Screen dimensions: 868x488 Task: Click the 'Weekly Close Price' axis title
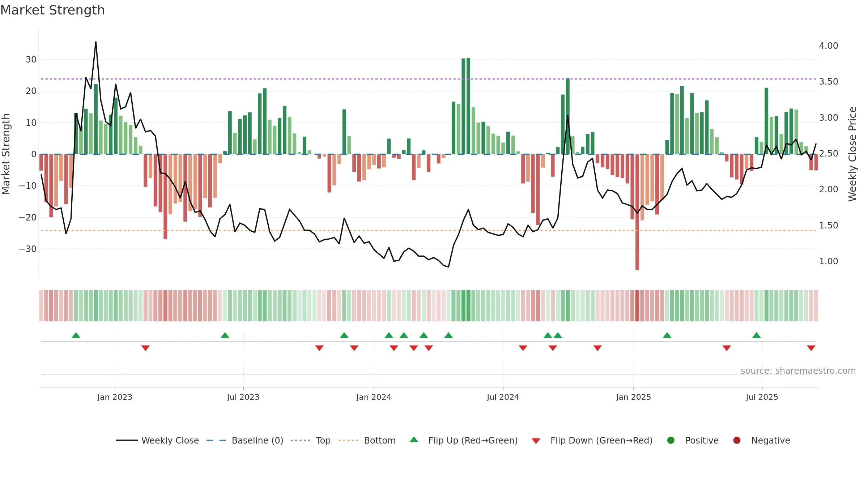(852, 154)
